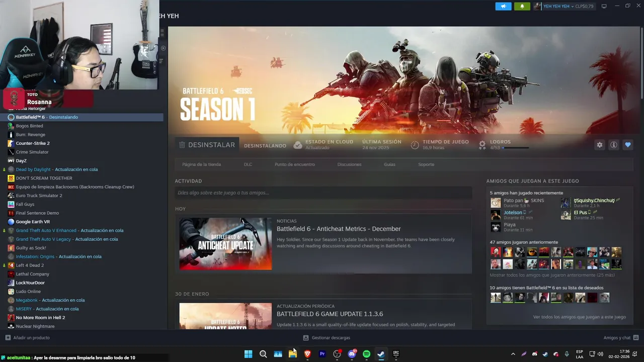Open Spotify from taskbar
The width and height of the screenshot is (644, 362).
click(x=366, y=354)
